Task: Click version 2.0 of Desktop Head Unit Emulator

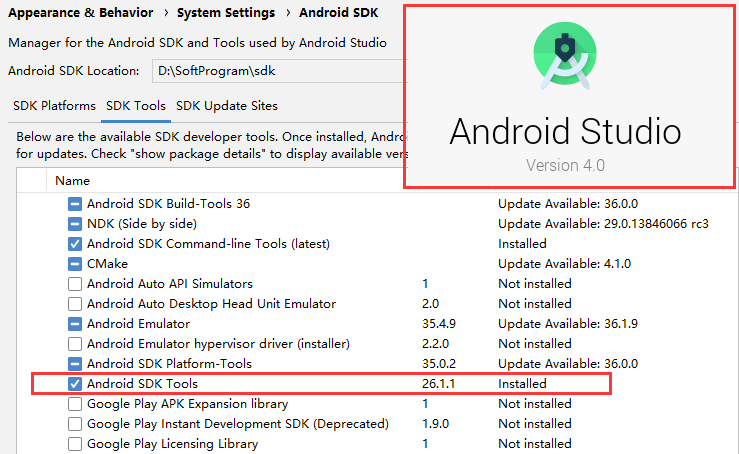Action: (430, 304)
